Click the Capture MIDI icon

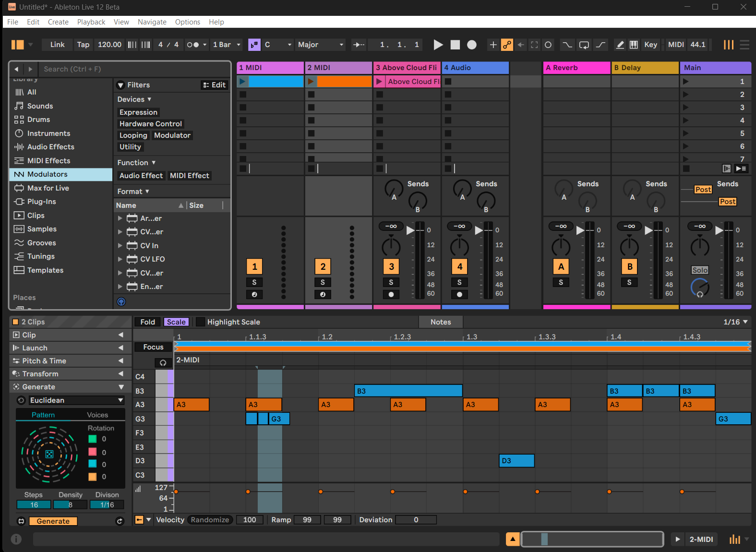(534, 45)
